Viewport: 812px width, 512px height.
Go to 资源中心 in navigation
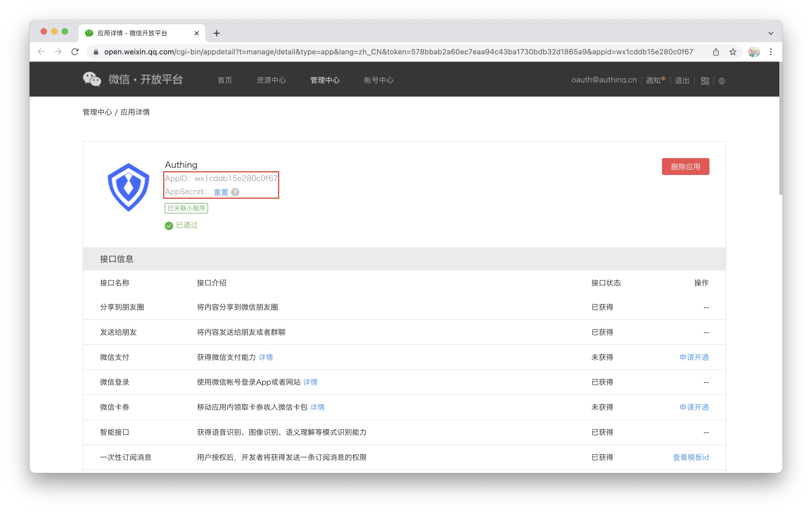[271, 80]
